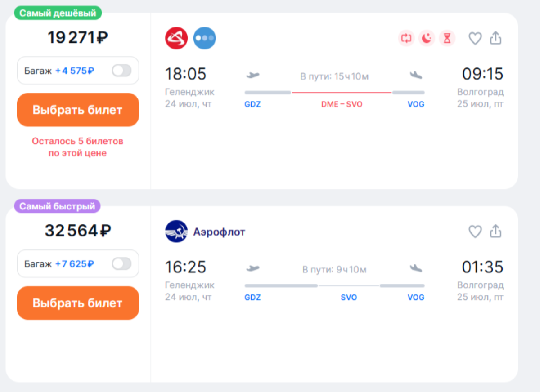This screenshot has height=392, width=540.
Task: Click the blue three-dot airline logo
Action: [x=204, y=38]
